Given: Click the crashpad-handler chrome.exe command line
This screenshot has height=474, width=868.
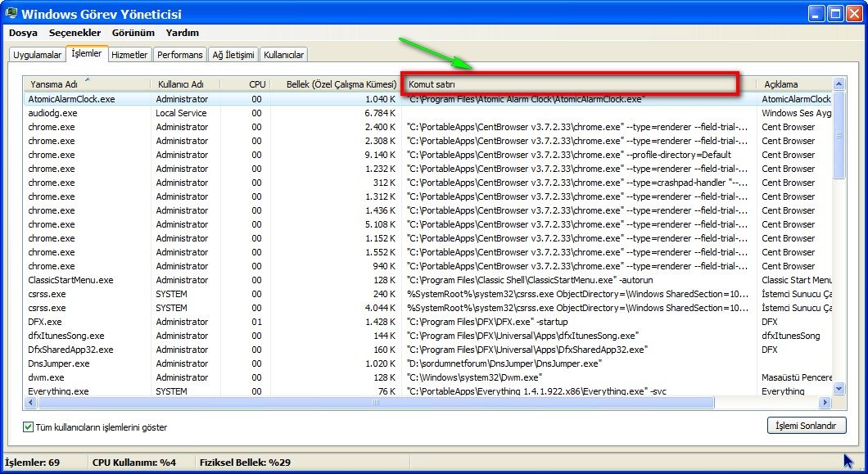Looking at the screenshot, I should click(577, 183).
